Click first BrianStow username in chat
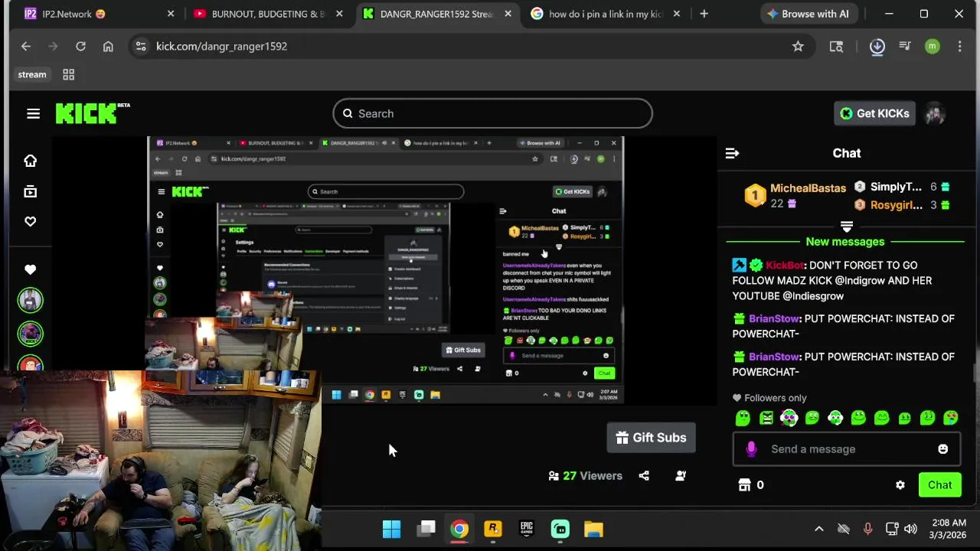980x551 pixels. coord(774,318)
